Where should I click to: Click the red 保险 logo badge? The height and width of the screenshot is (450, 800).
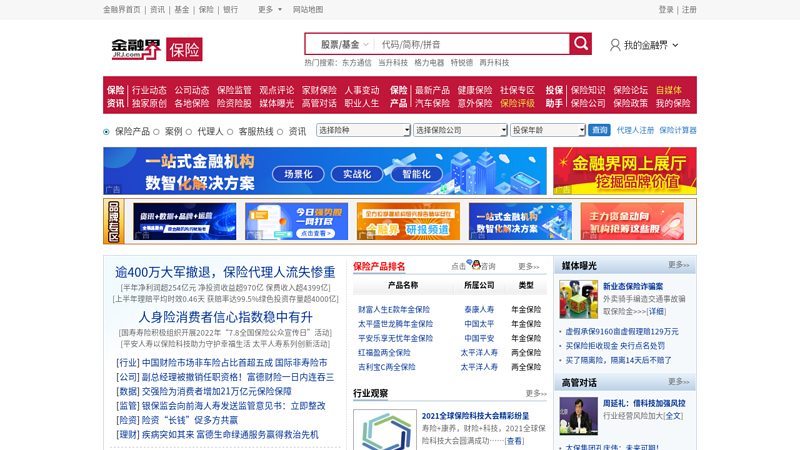tap(184, 49)
